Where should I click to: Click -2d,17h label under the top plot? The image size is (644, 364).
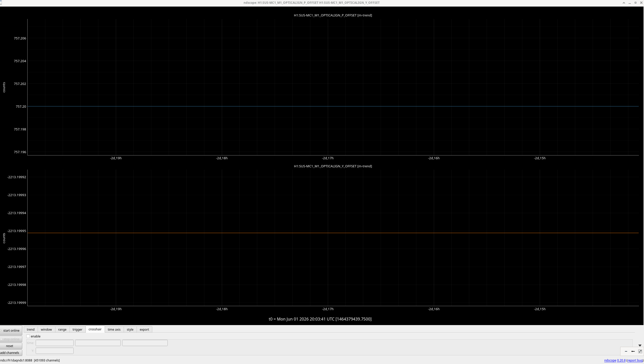click(328, 158)
